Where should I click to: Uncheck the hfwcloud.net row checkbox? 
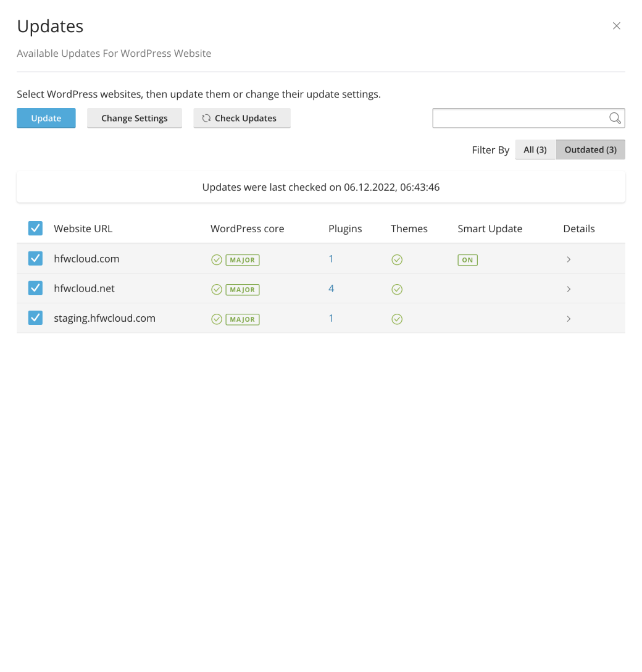(35, 288)
